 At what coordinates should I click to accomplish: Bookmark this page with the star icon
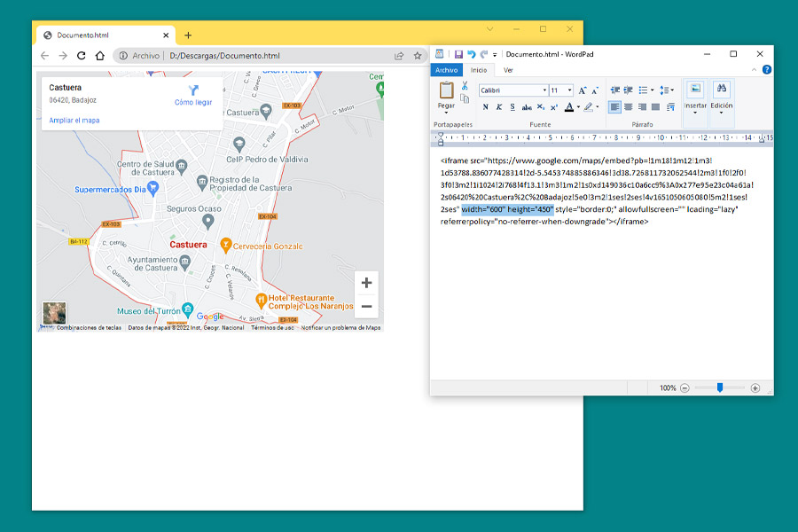click(x=418, y=56)
